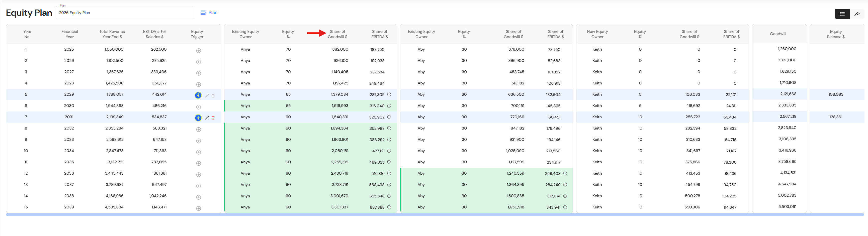Switch to the chart view
This screenshot has width=868, height=236.
[857, 14]
